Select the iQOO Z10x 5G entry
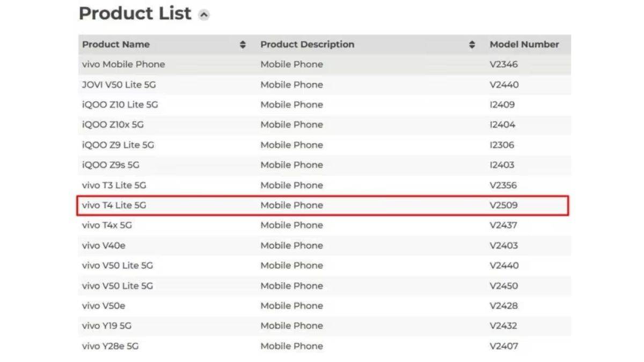This screenshot has width=644, height=362. tap(113, 125)
